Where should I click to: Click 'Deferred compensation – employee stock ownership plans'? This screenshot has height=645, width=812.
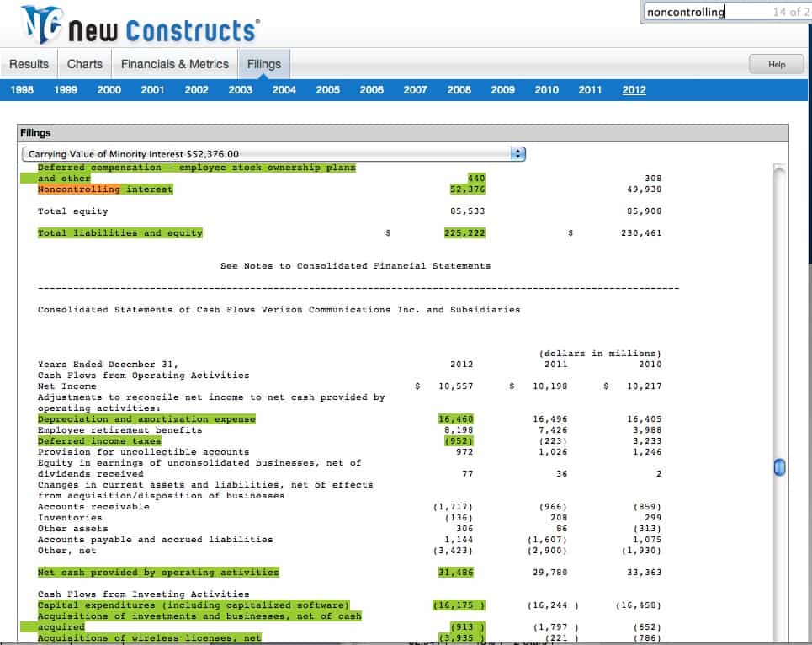click(197, 168)
